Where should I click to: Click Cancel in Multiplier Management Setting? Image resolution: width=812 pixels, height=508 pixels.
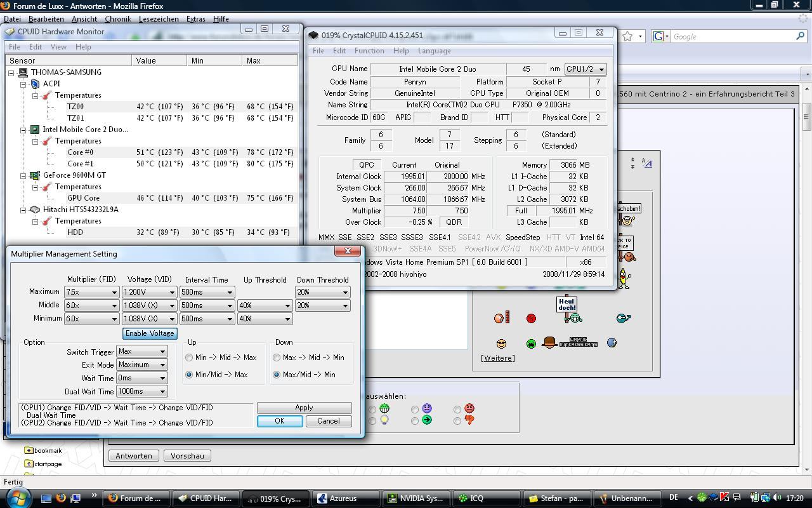tap(329, 421)
